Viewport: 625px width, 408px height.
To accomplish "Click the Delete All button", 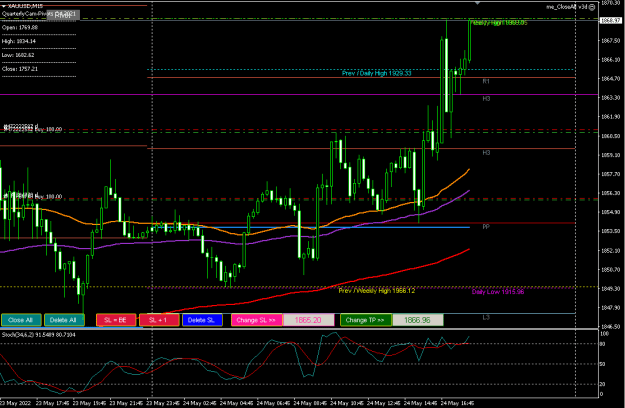I will point(64,320).
